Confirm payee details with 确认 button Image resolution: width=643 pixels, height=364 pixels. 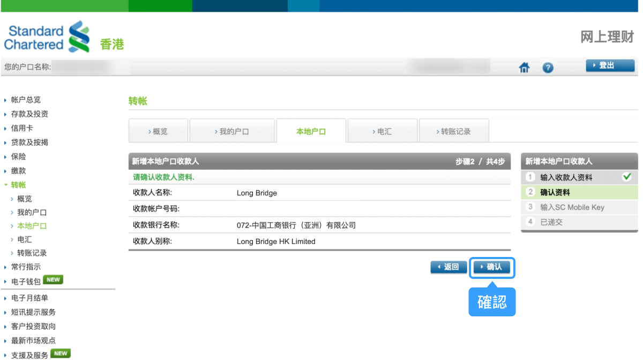pos(492,267)
